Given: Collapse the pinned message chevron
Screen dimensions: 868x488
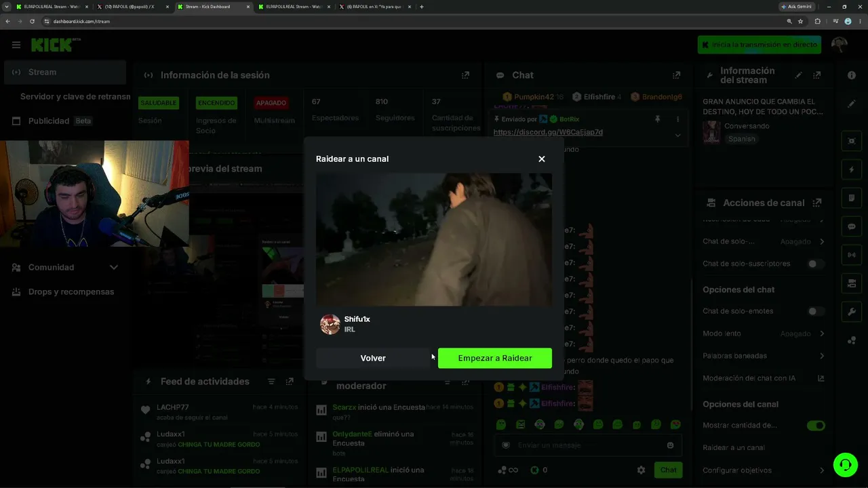Looking at the screenshot, I should click(677, 135).
